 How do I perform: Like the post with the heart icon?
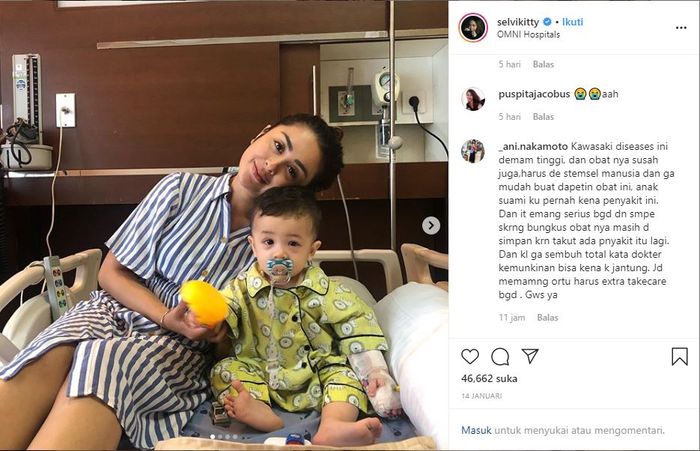pos(470,356)
